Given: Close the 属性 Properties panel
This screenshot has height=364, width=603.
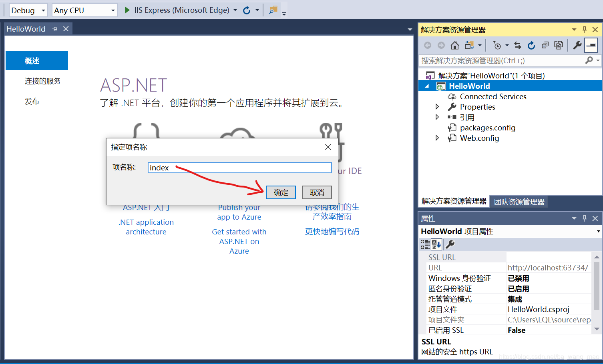Looking at the screenshot, I should click(595, 218).
